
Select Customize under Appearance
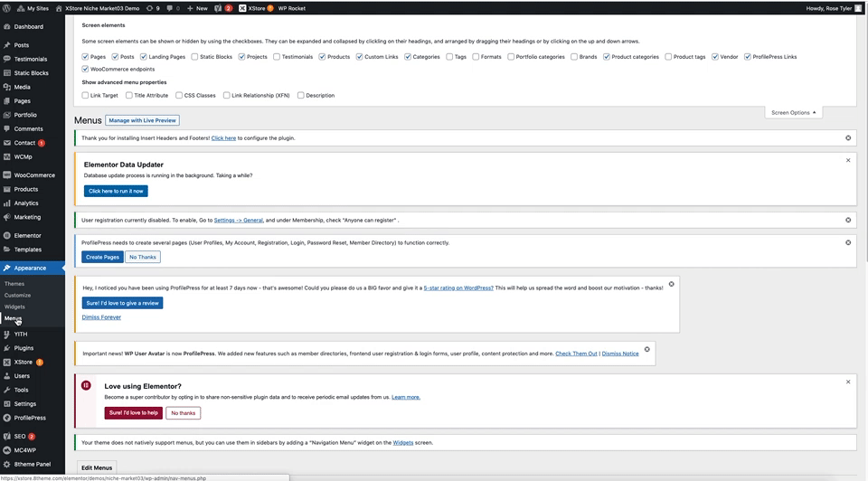(x=18, y=295)
